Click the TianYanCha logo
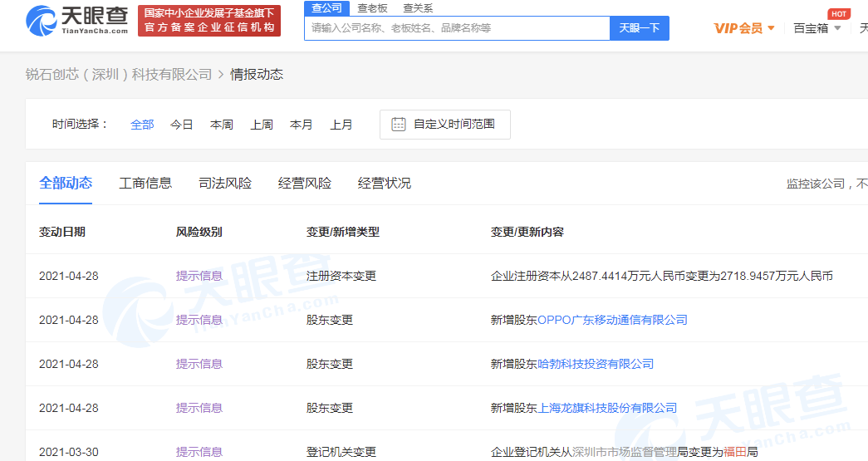This screenshot has width=868, height=461. (x=77, y=21)
